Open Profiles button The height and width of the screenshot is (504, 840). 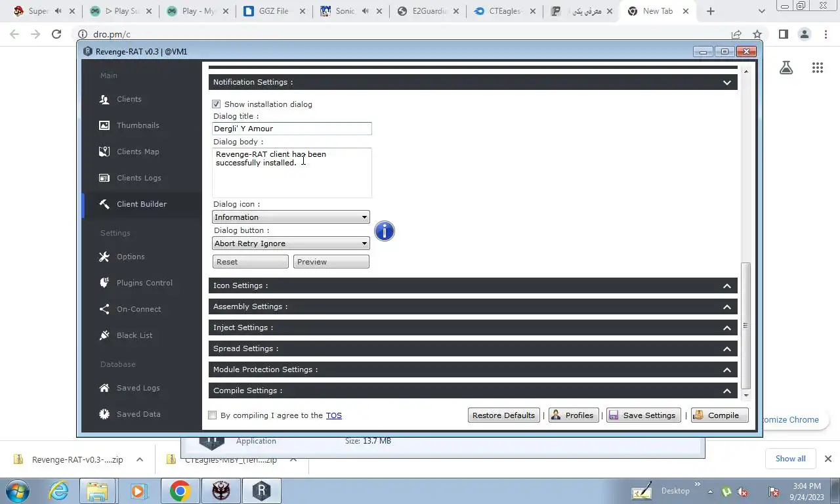tap(572, 415)
